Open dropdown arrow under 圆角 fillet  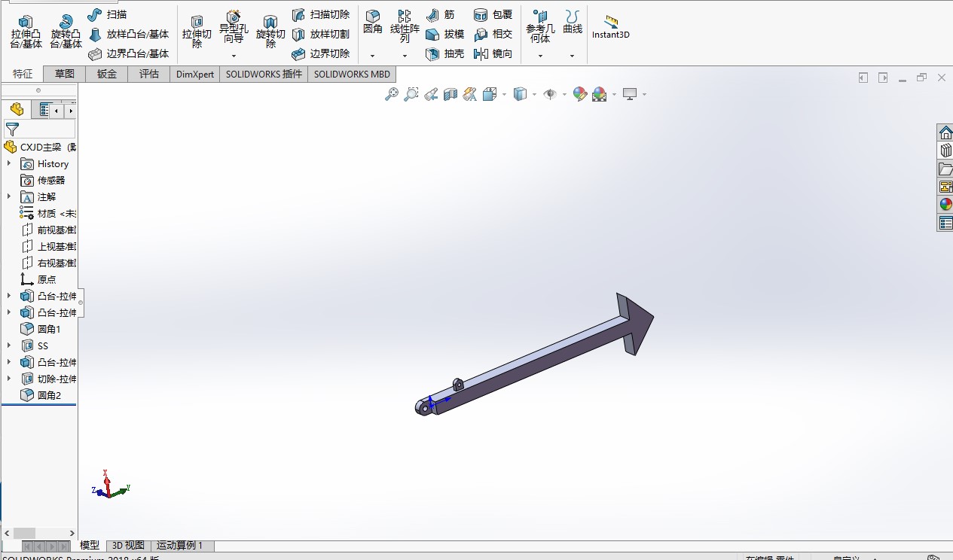click(372, 56)
